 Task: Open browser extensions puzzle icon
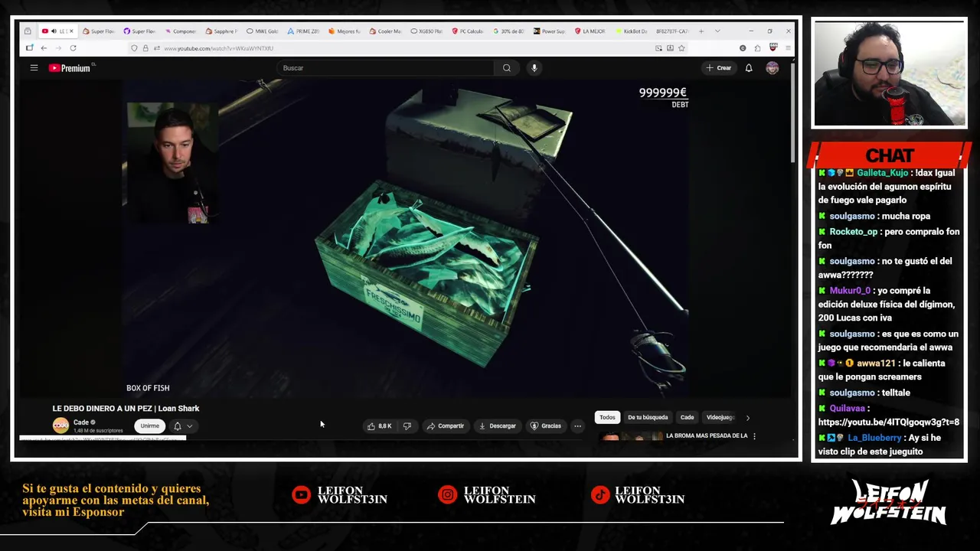point(757,48)
